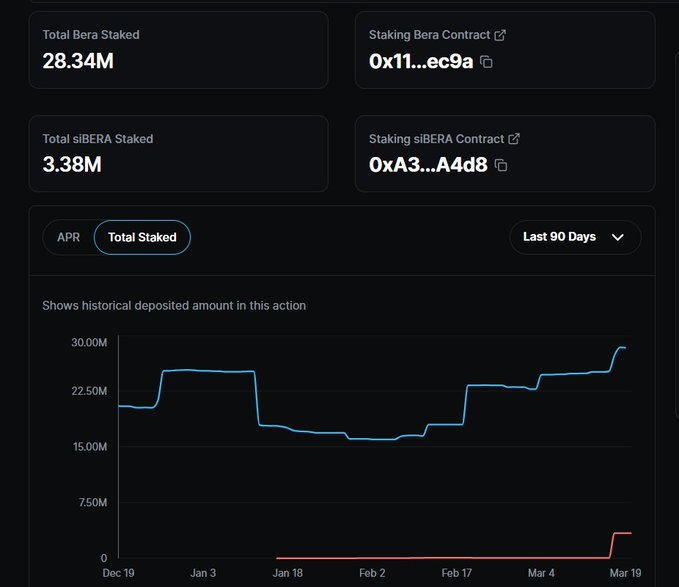Click the historical deposited amount description
This screenshot has width=679, height=587.
174,306
